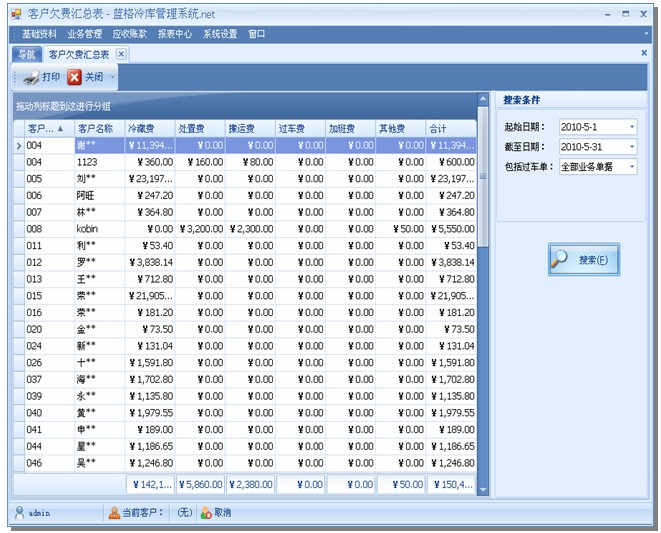
Task: Switch to the 导航 tab
Action: [27, 54]
